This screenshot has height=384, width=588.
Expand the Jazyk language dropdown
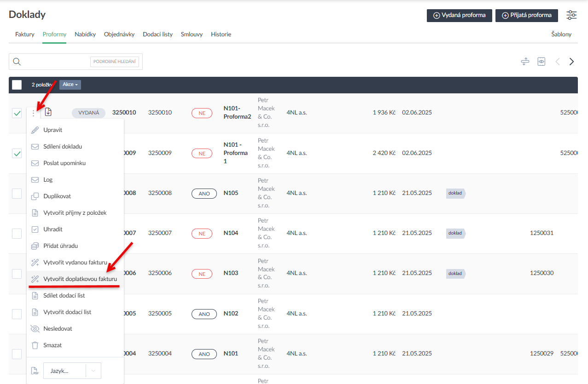(93, 371)
